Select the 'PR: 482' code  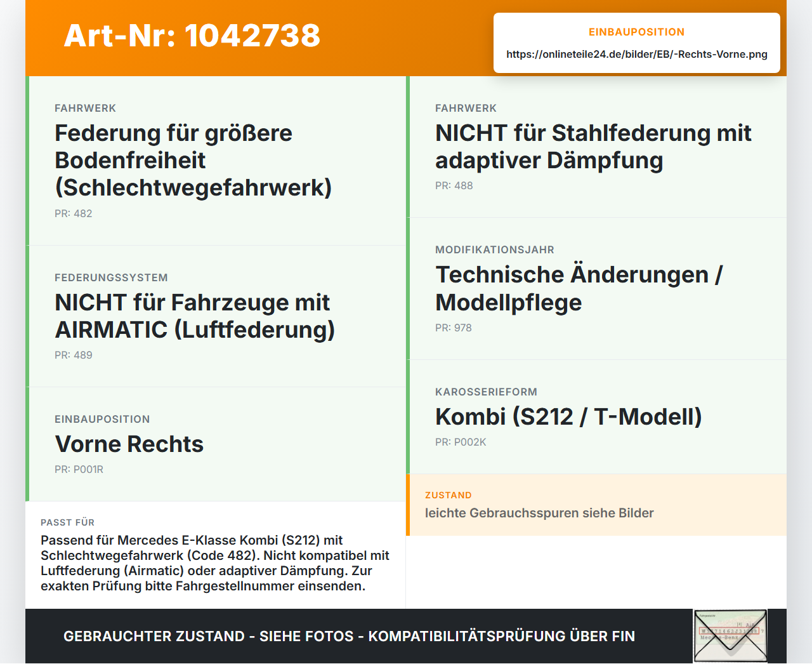[x=74, y=213]
